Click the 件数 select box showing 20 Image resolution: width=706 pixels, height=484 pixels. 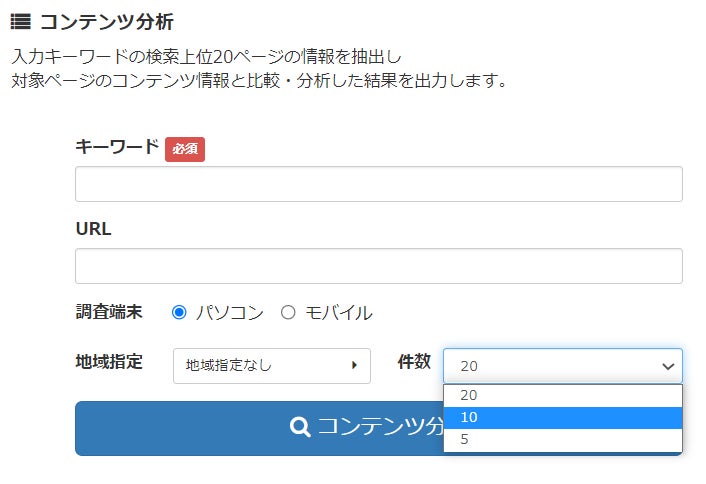550,366
